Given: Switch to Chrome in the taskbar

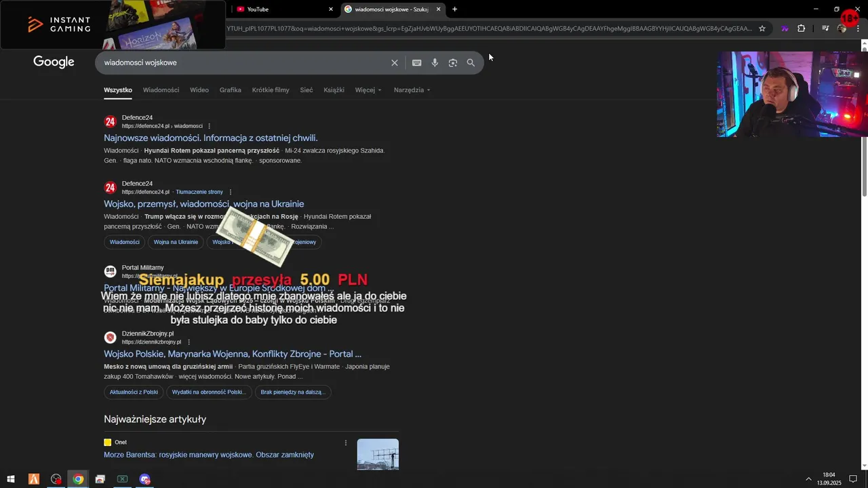Looking at the screenshot, I should [79, 479].
